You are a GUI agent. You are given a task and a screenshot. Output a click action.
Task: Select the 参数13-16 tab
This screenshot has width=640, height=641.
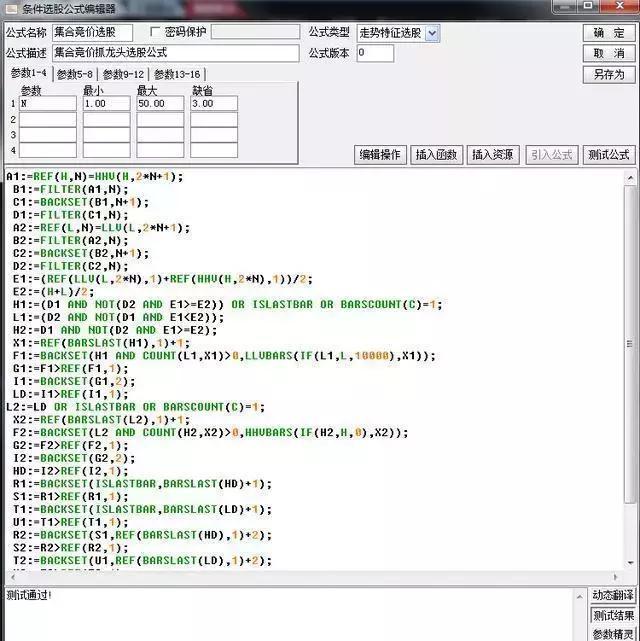pyautogui.click(x=177, y=74)
